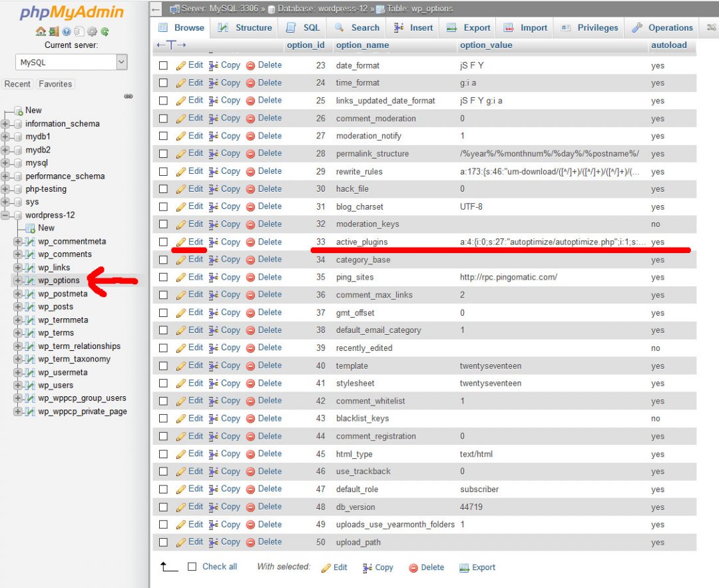This screenshot has height=588, width=719.
Task: Reload navigation panel green arrow icon
Action: coord(105,31)
